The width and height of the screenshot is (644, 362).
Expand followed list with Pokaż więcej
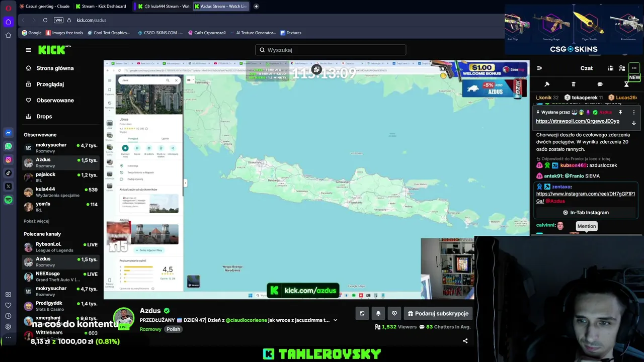pos(36,221)
